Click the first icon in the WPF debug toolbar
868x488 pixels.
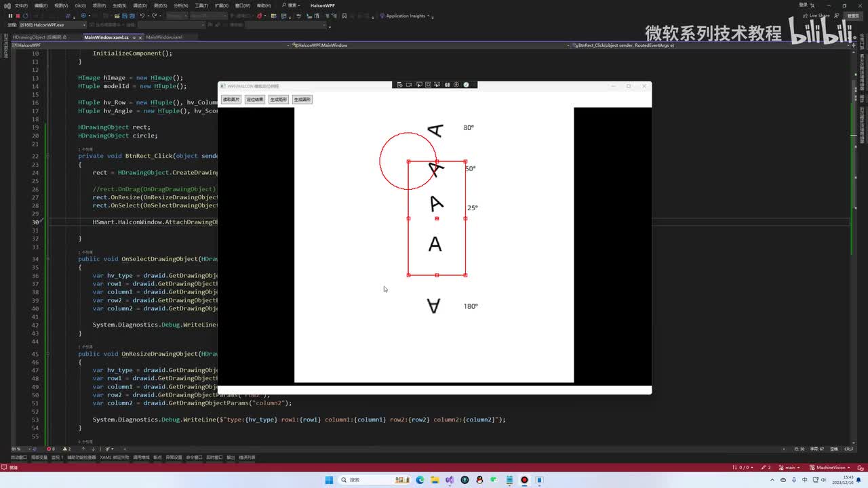400,85
